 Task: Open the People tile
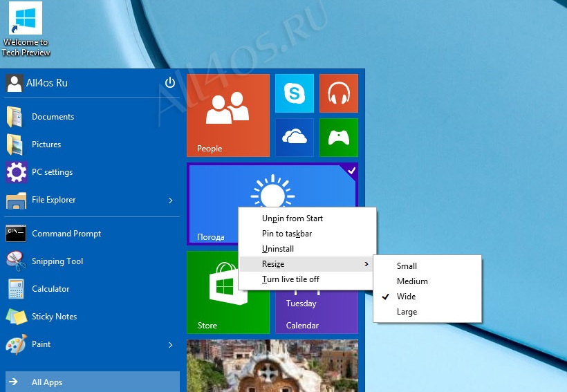(227, 115)
